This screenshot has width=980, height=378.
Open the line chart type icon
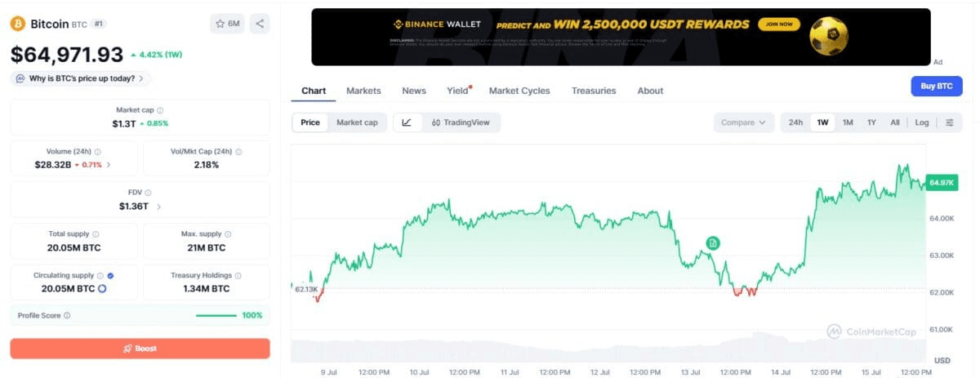point(407,122)
